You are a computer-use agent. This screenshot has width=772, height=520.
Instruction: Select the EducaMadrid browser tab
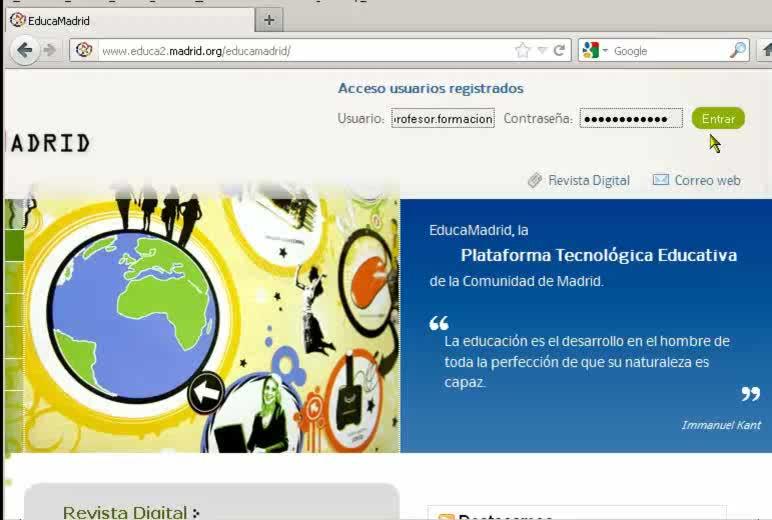pos(130,20)
